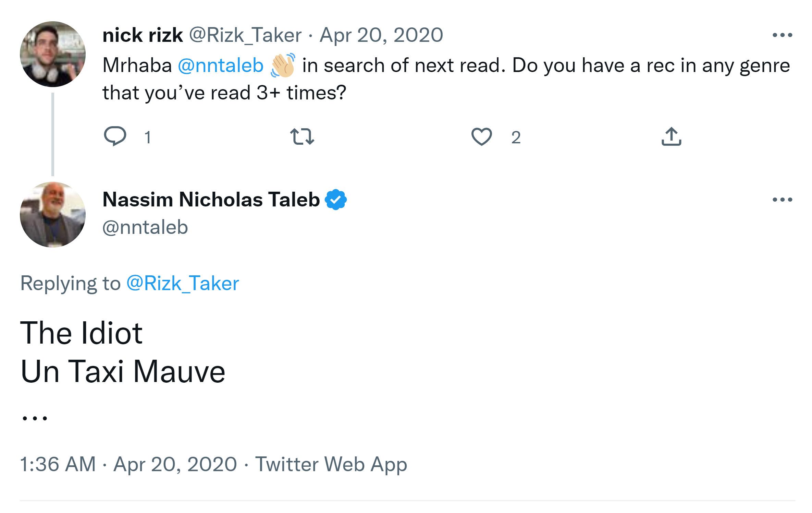Image resolution: width=812 pixels, height=513 pixels.
Task: Open more options on nick rizk's tweet
Action: pos(782,35)
